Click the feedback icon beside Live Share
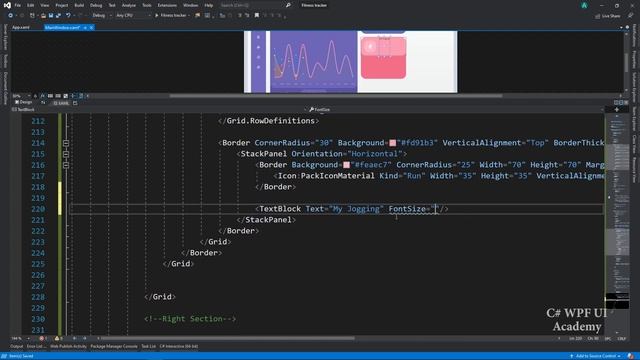The image size is (640, 360). pyautogui.click(x=630, y=16)
